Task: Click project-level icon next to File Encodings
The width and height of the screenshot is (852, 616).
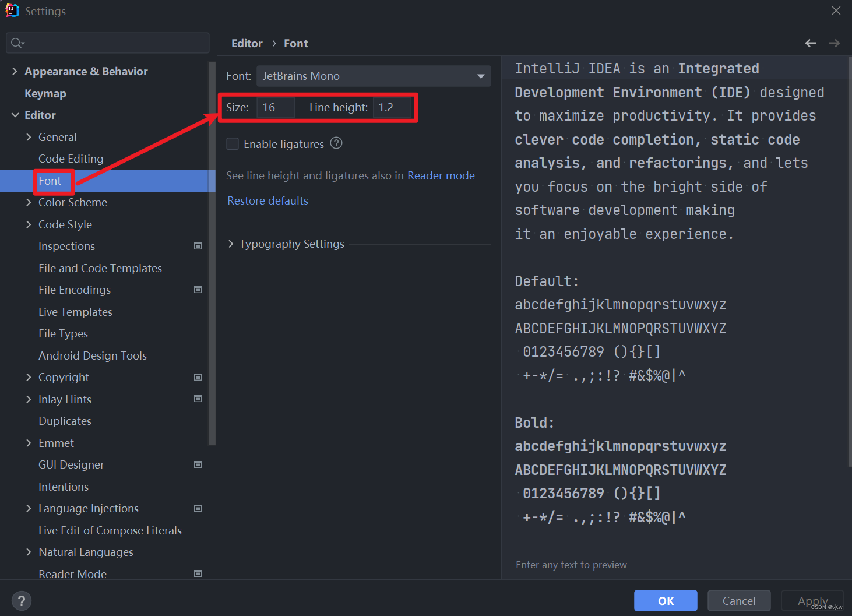Action: pos(198,290)
